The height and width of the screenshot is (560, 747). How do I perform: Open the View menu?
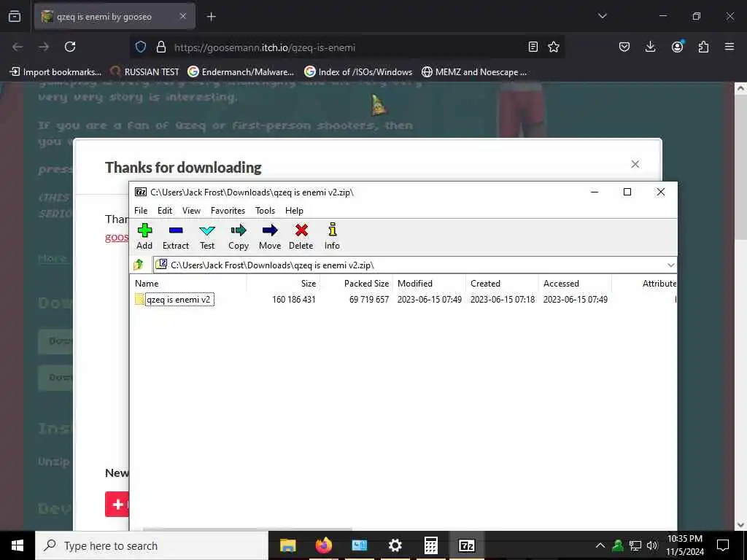click(192, 211)
